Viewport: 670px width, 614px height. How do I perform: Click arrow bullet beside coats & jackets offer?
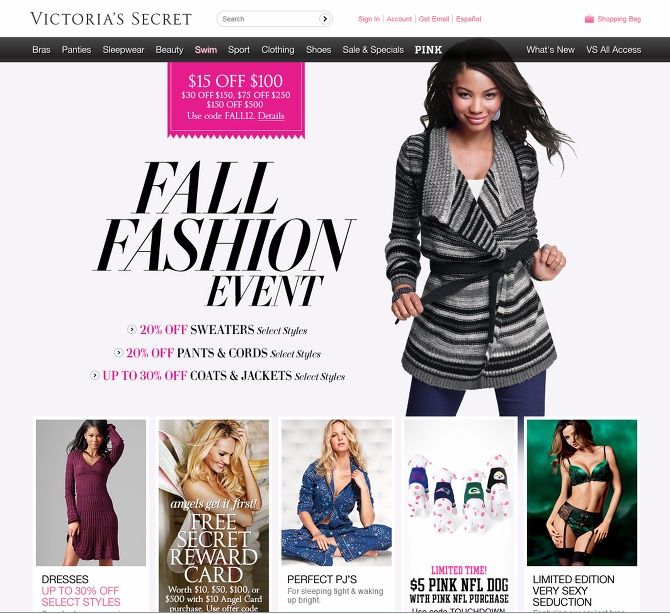pyautogui.click(x=94, y=375)
